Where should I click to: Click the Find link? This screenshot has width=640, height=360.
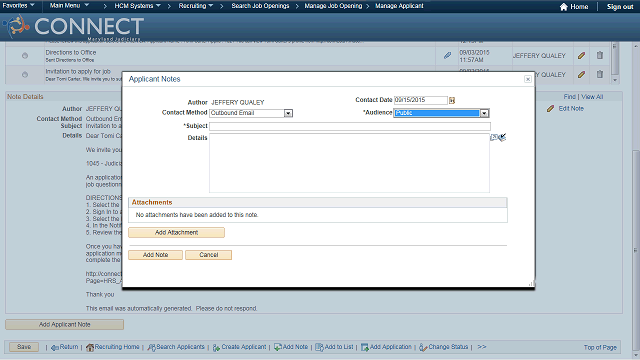(569, 97)
